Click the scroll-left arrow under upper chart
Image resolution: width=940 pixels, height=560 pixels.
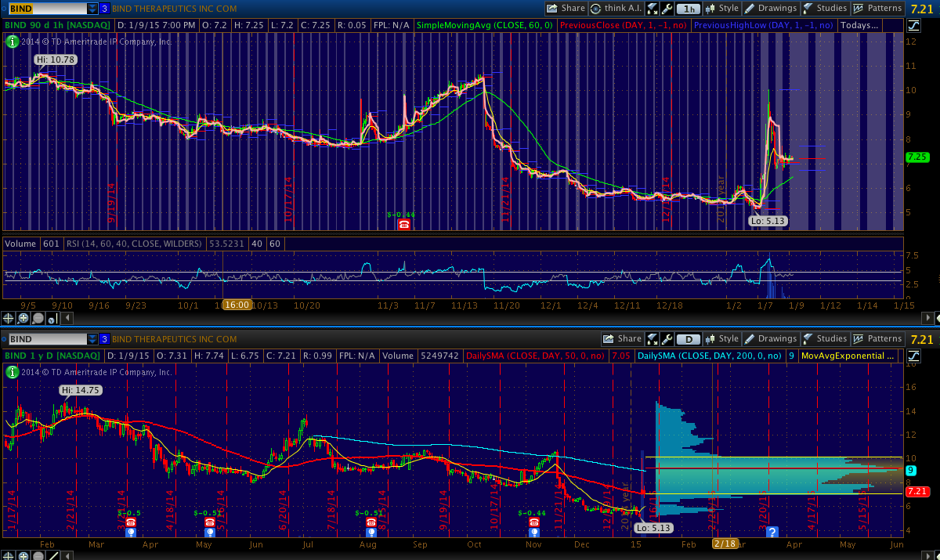point(67,318)
